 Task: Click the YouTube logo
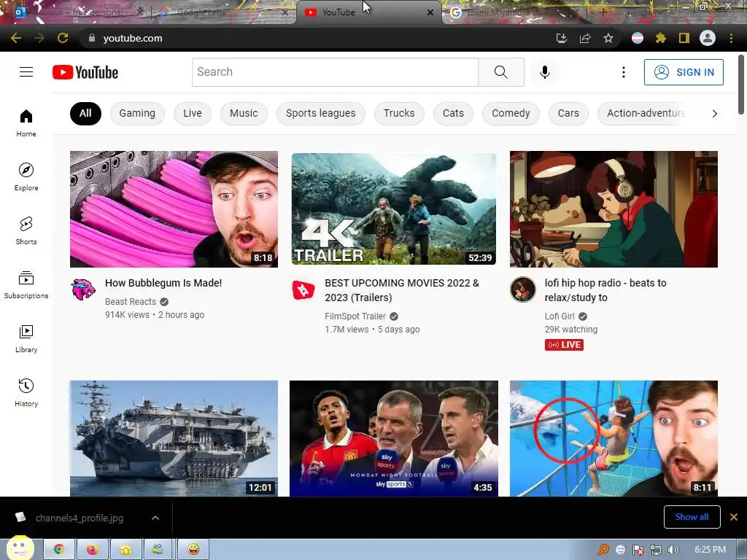click(85, 72)
